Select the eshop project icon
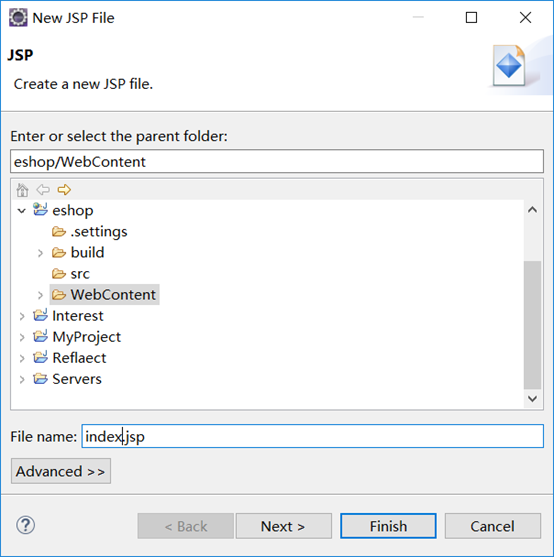Viewport: 554px width, 557px height. (x=40, y=210)
